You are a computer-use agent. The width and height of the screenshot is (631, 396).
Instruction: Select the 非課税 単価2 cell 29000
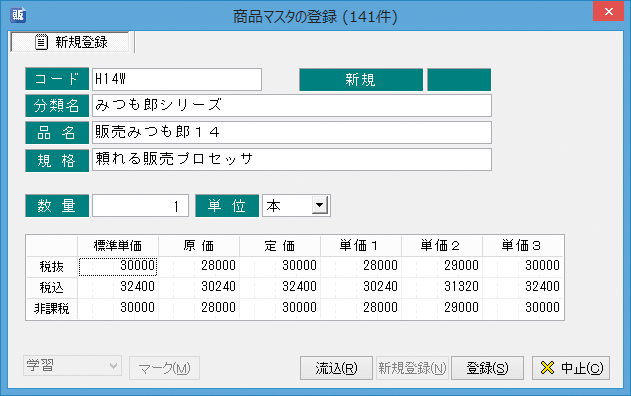coord(442,308)
